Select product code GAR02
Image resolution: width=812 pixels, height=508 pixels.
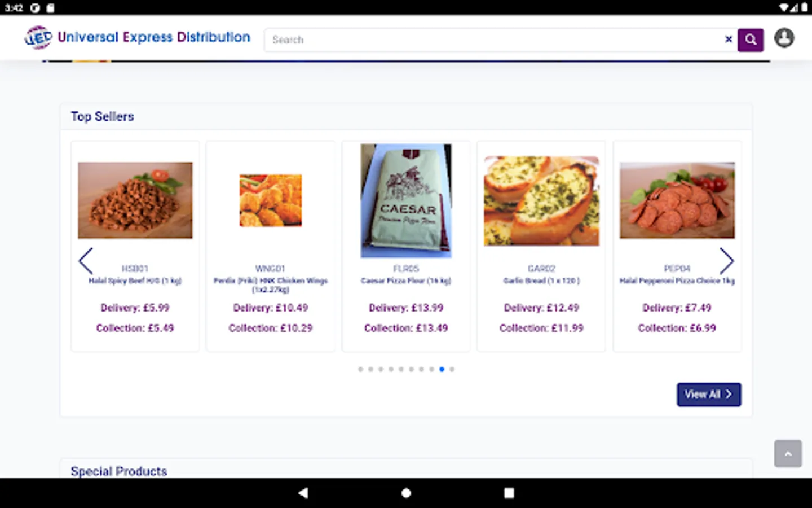tap(541, 269)
